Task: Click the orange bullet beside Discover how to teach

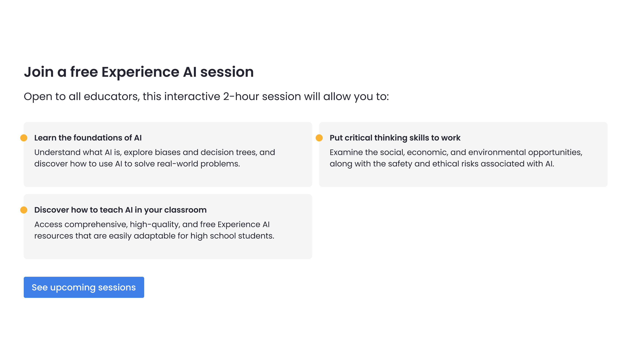Action: (x=24, y=210)
